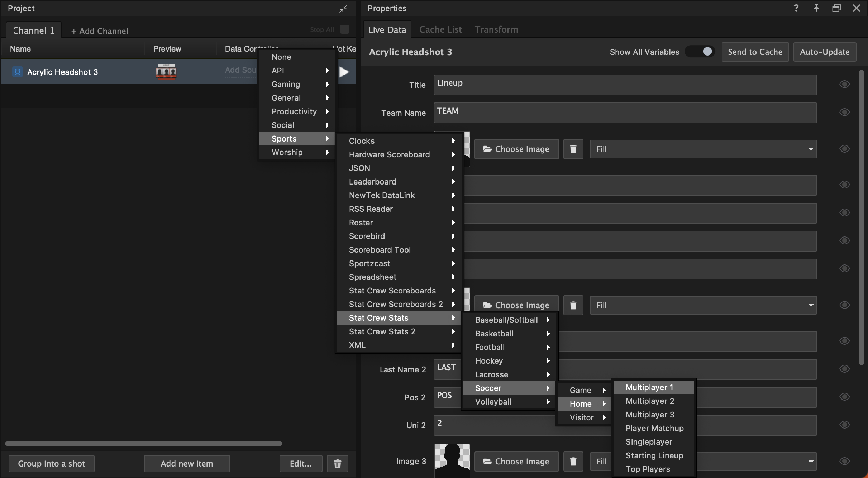Screen dimensions: 868x478
Task: Disable Show All Variables
Action: coord(699,52)
